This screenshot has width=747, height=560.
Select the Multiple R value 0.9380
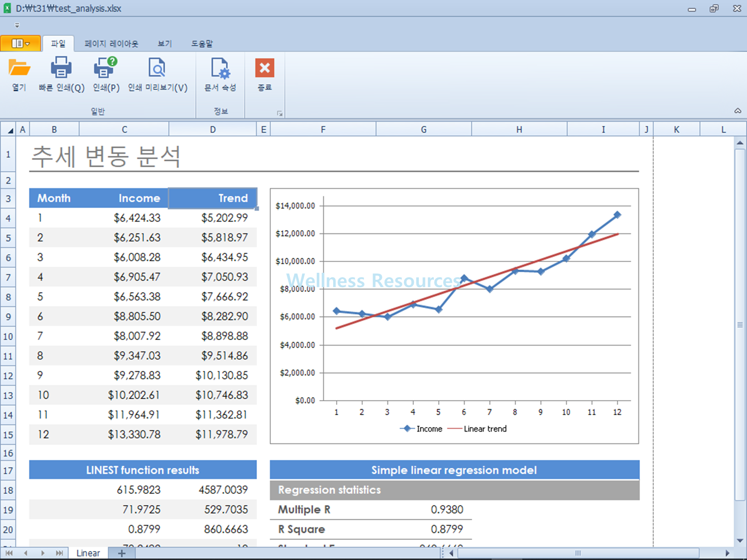(x=424, y=510)
